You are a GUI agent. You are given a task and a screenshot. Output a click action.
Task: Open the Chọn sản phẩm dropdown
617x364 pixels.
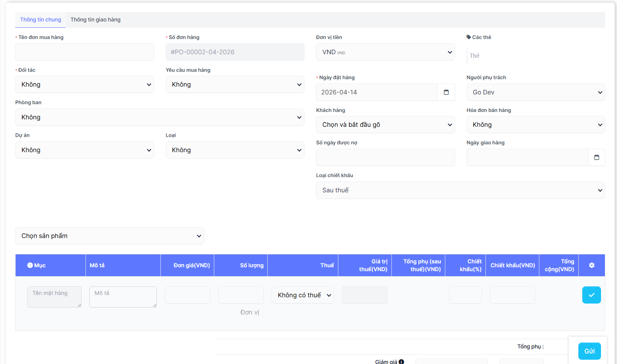pos(110,236)
